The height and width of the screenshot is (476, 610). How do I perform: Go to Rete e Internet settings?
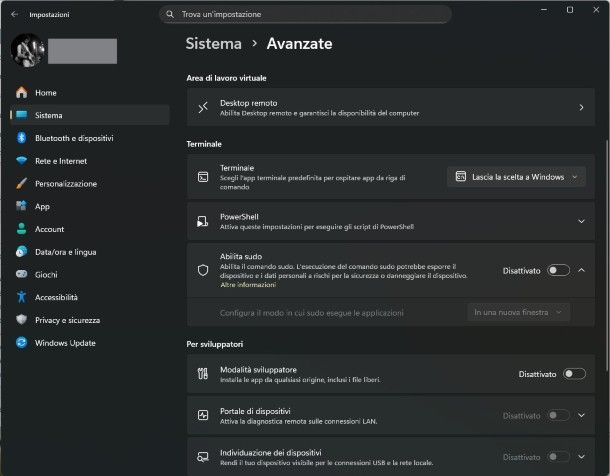(90, 161)
